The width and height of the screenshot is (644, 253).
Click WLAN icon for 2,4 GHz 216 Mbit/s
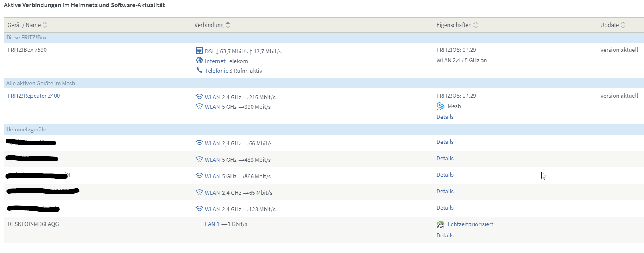199,97
